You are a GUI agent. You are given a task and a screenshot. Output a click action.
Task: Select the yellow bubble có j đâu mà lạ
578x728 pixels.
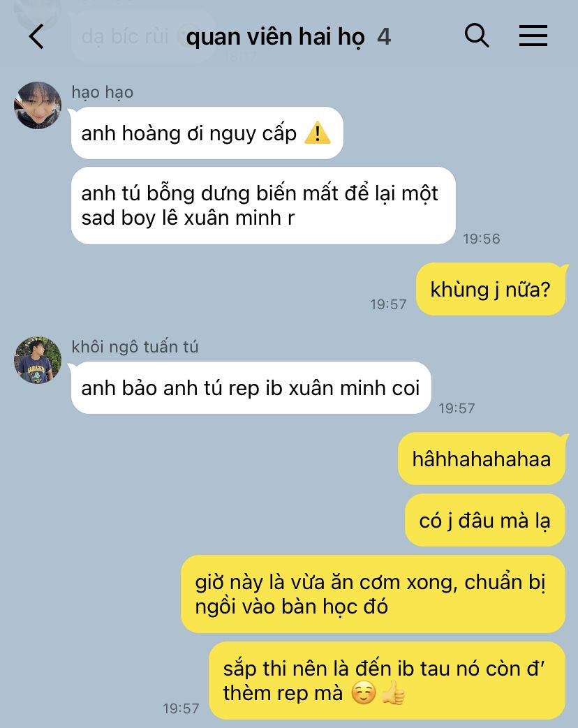[485, 521]
